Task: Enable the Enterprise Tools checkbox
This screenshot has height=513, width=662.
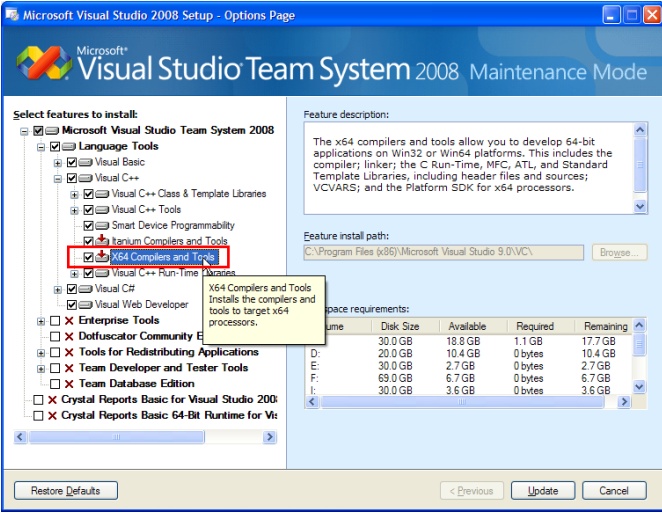Action: pos(55,321)
